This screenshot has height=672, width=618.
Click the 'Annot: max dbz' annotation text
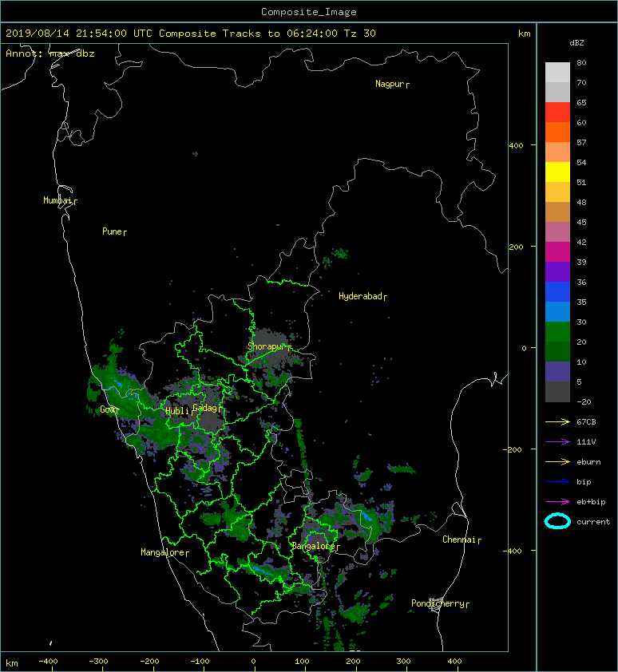tap(50, 53)
